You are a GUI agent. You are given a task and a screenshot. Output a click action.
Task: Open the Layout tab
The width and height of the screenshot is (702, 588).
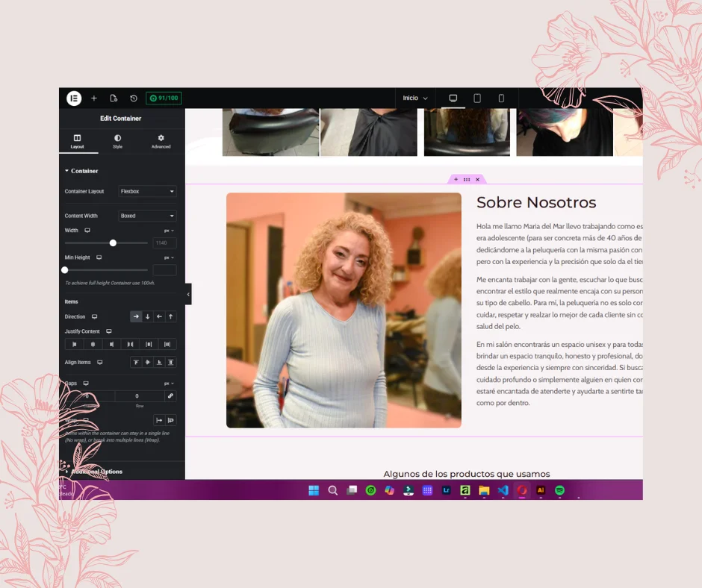coord(78,142)
